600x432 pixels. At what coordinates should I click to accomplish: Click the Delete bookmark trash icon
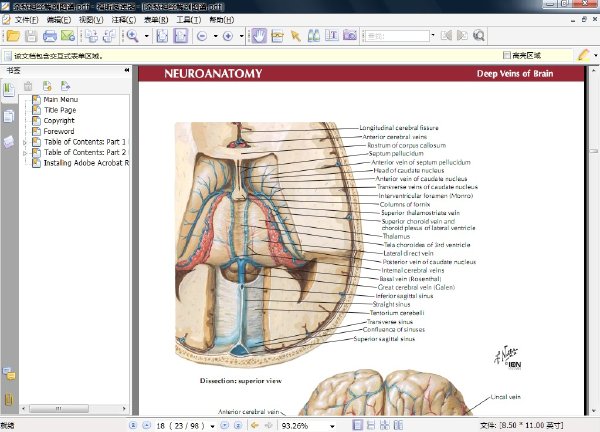point(28,86)
